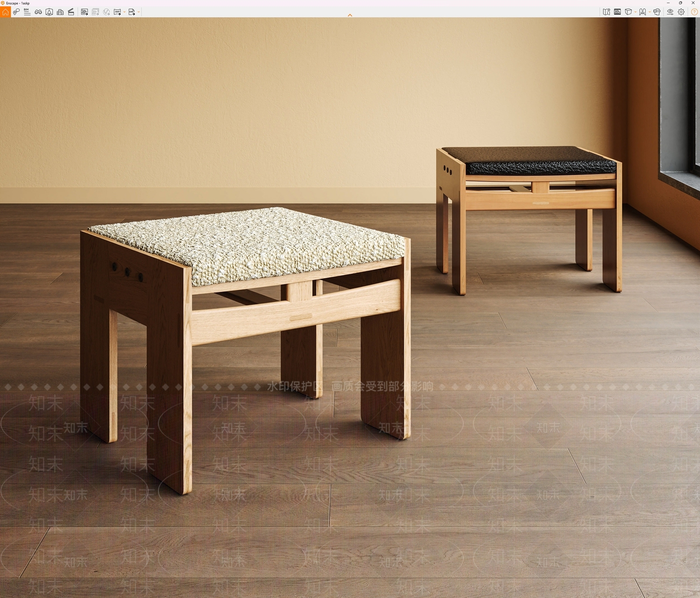Image resolution: width=700 pixels, height=598 pixels.
Task: Close the Enscape window
Action: point(693,3)
